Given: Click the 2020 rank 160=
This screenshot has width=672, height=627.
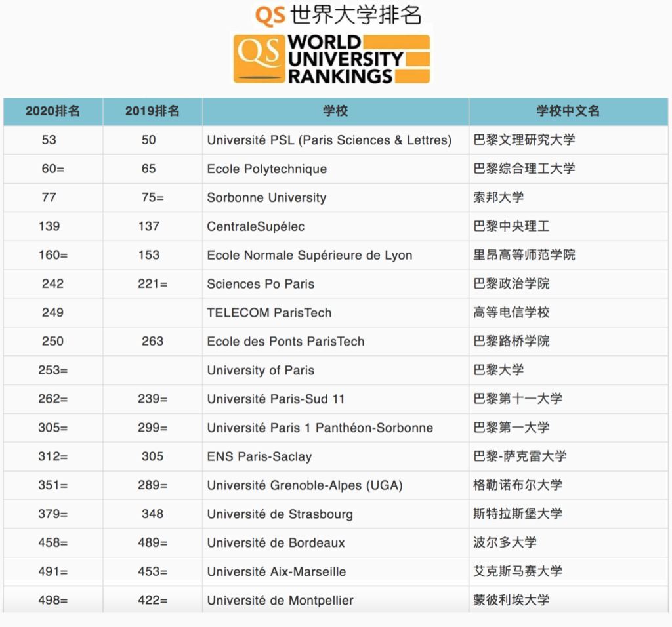Looking at the screenshot, I should [53, 255].
